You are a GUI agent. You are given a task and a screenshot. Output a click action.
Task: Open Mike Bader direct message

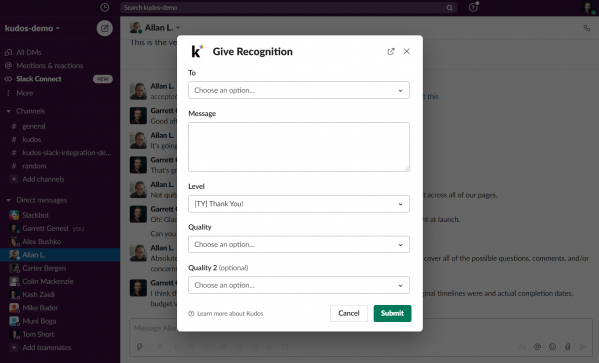tap(40, 308)
